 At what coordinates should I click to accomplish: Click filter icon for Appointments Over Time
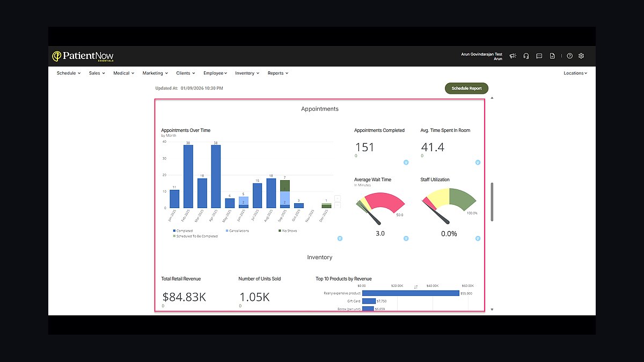tap(340, 239)
